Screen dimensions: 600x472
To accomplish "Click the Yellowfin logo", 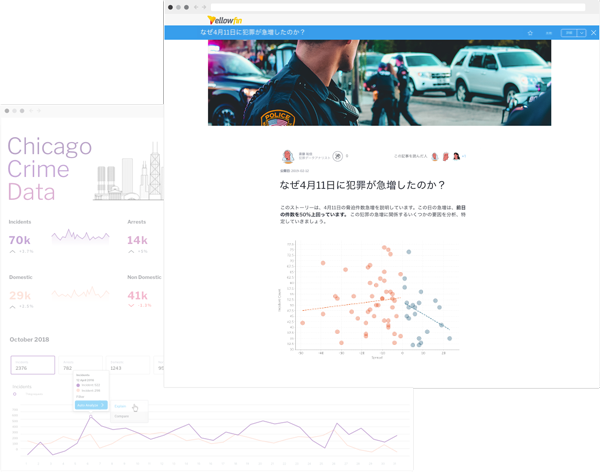I will (224, 20).
